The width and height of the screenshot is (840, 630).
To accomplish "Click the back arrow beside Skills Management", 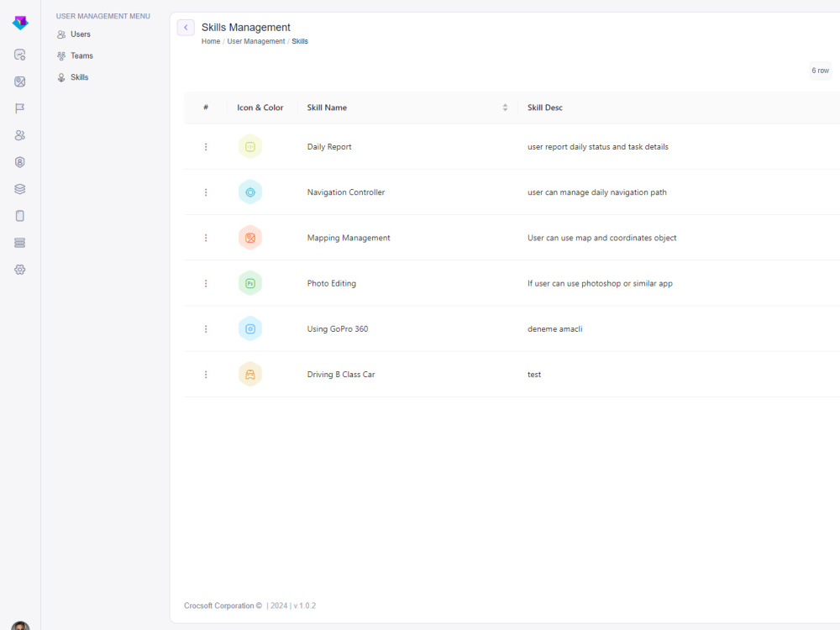I will point(186,28).
